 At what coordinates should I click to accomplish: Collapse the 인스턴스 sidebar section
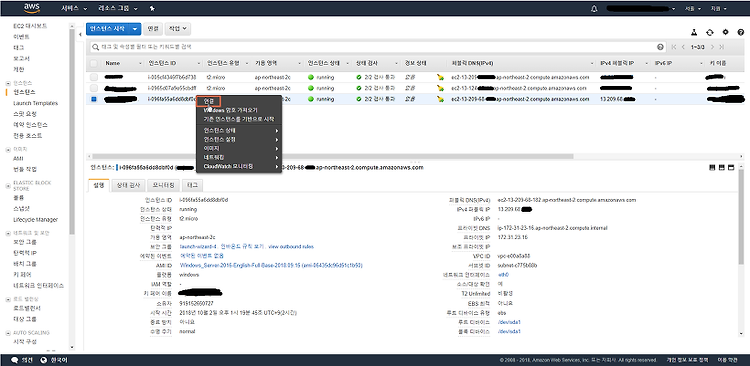[x=8, y=83]
